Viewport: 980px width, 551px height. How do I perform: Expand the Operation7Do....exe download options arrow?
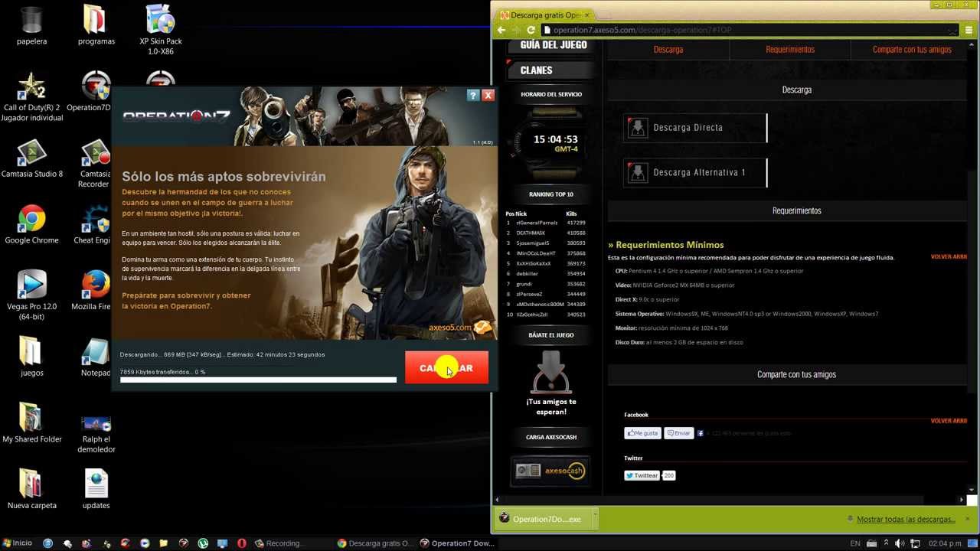tap(594, 519)
